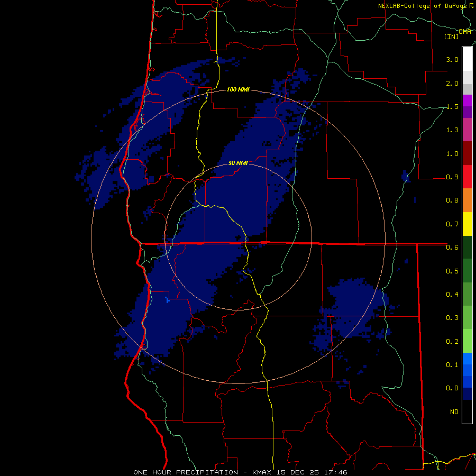Click the 50 NMI range ring label
Image resolution: width=476 pixels, height=476 pixels.
click(x=239, y=163)
